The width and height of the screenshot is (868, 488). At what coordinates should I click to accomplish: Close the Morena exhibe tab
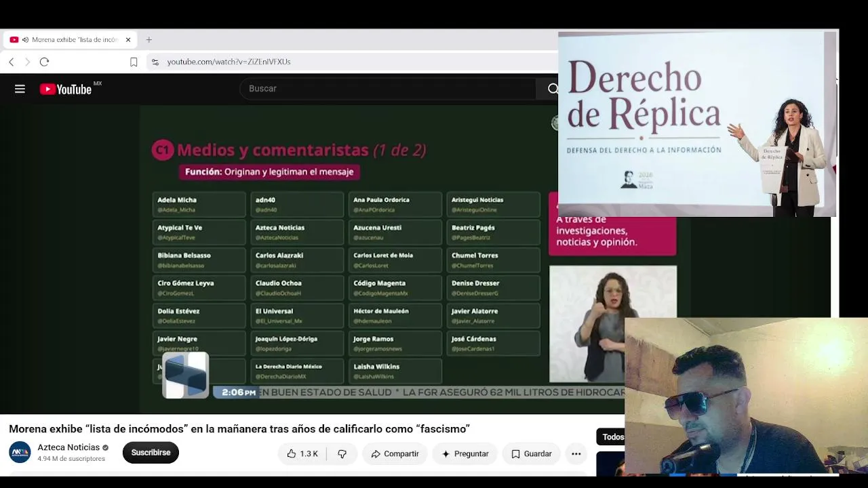pyautogui.click(x=128, y=40)
